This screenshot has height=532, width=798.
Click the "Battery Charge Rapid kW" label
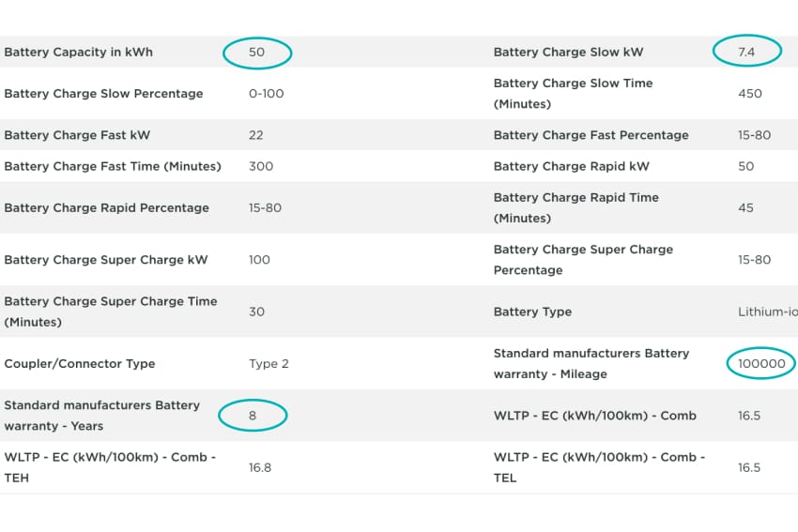571,166
